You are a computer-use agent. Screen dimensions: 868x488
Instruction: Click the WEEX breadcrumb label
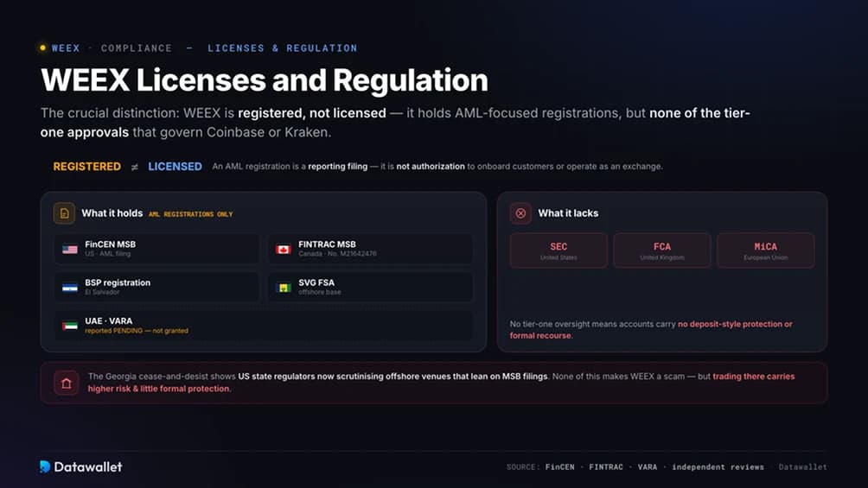[x=66, y=48]
